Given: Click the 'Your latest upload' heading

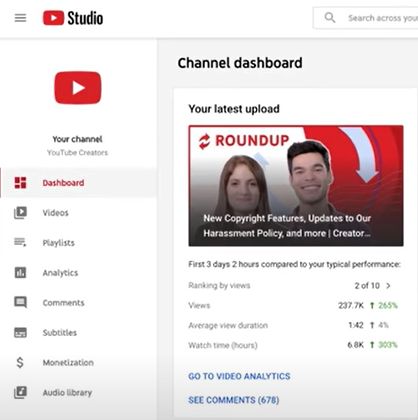Looking at the screenshot, I should coord(234,109).
